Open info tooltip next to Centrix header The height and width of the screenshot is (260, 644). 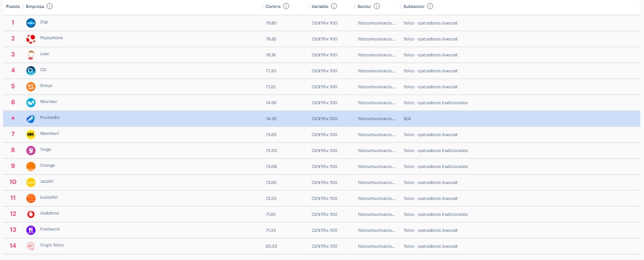(286, 6)
